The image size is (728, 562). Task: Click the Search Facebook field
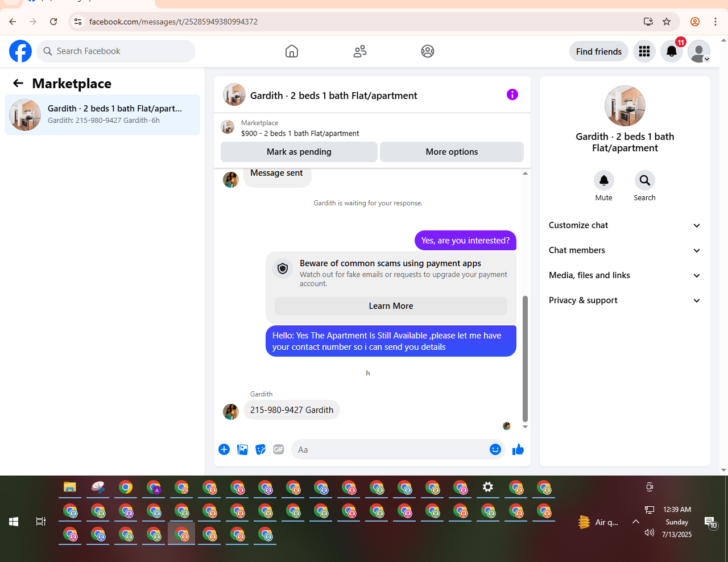(x=116, y=51)
